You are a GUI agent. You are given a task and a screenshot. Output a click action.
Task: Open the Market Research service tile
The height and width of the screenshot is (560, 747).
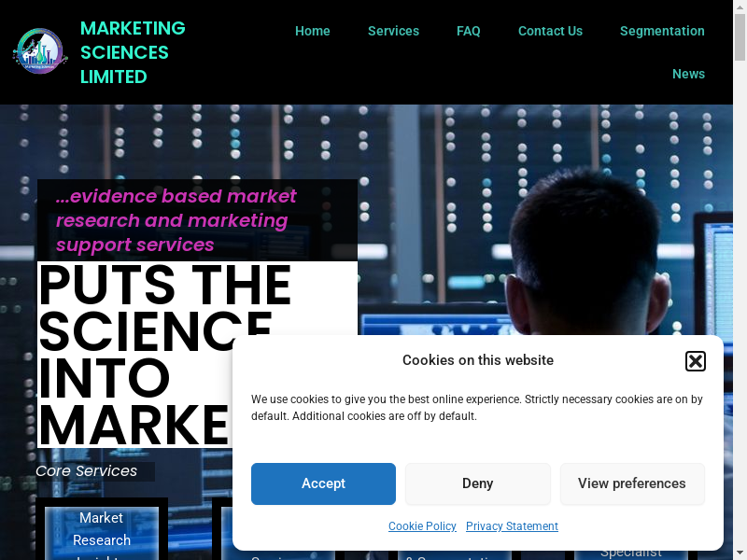102,533
